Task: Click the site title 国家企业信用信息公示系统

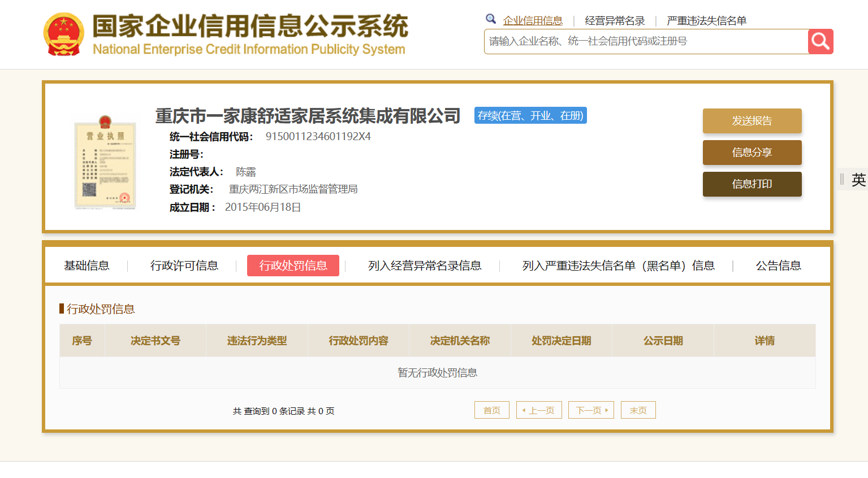Action: coord(250,26)
